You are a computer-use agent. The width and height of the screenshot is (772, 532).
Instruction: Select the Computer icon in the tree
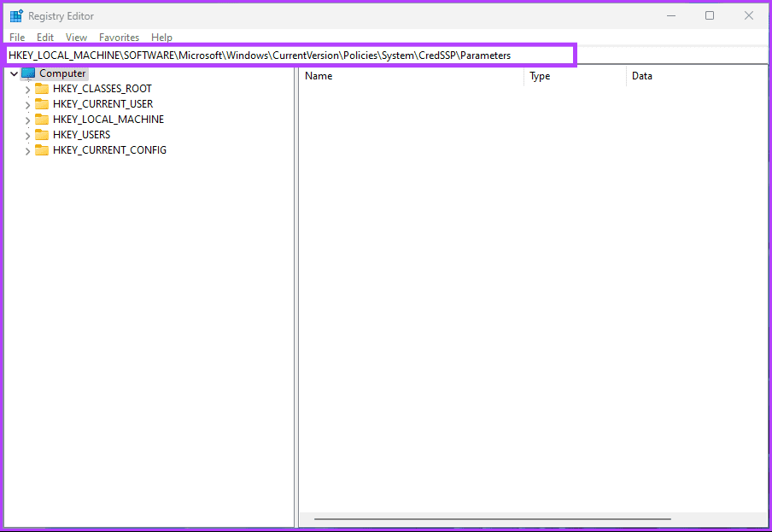(28, 73)
